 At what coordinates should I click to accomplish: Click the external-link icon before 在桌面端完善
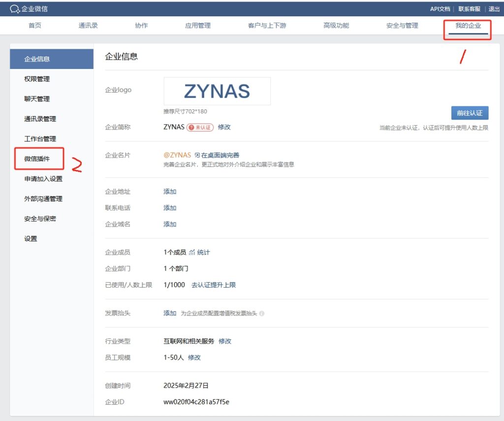(x=197, y=155)
